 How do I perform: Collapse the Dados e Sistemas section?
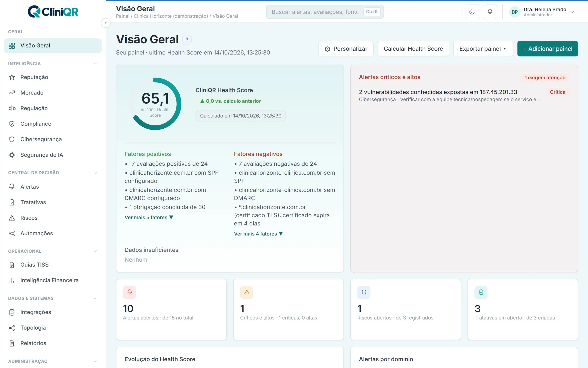coord(95,298)
